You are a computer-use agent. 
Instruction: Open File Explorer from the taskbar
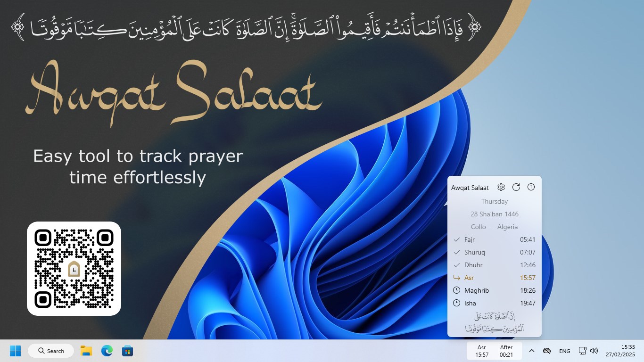pos(86,351)
